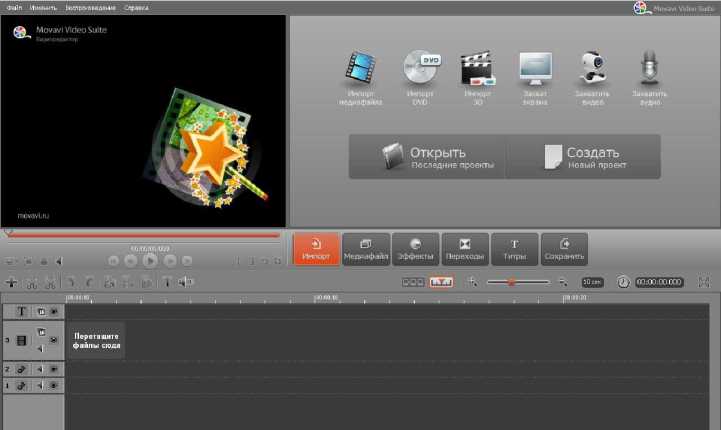Click the preview volume speaker icon
The image size is (721, 430).
click(59, 261)
